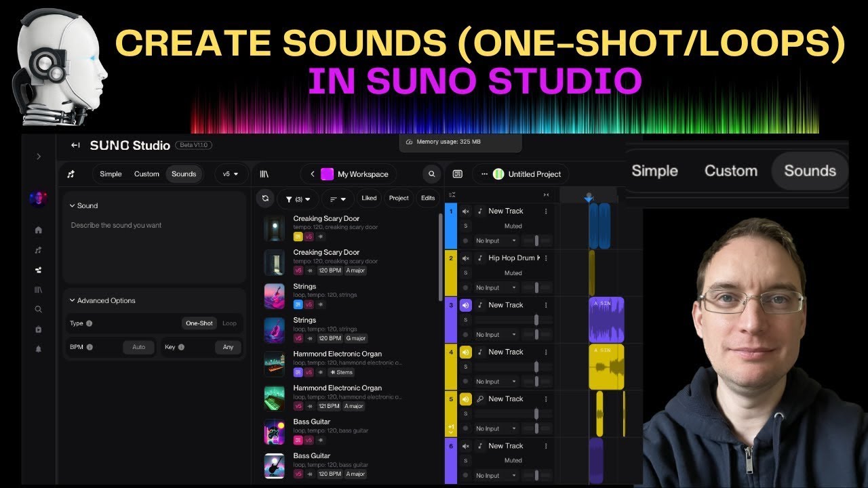
Task: Search the workspace with magnifier button
Action: (431, 174)
